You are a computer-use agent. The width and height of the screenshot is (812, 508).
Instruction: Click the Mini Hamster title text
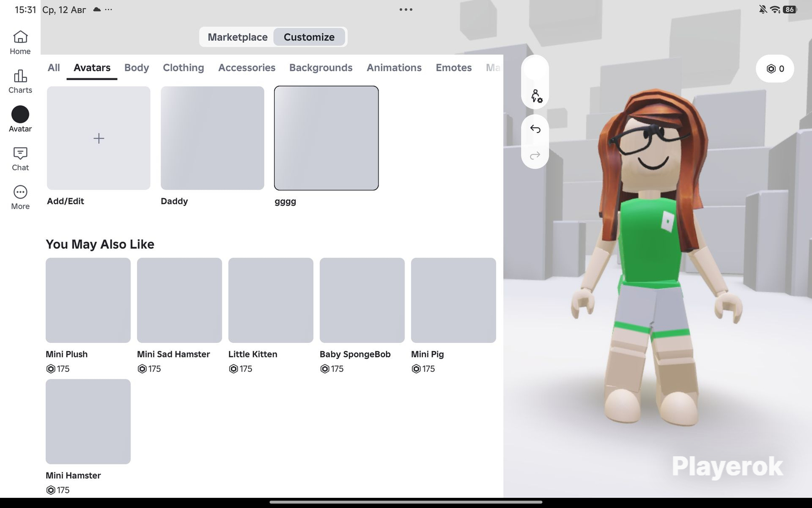coord(73,475)
